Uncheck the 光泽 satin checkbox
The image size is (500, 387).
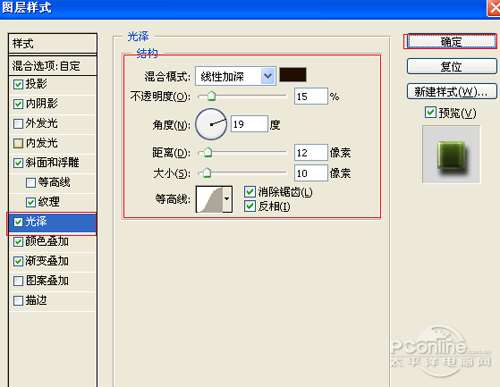[18, 222]
